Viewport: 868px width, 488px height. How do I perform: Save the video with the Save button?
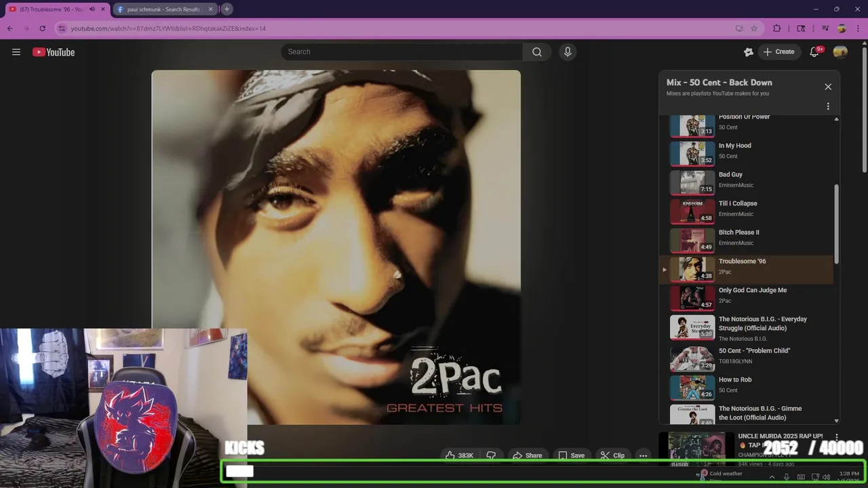point(571,455)
